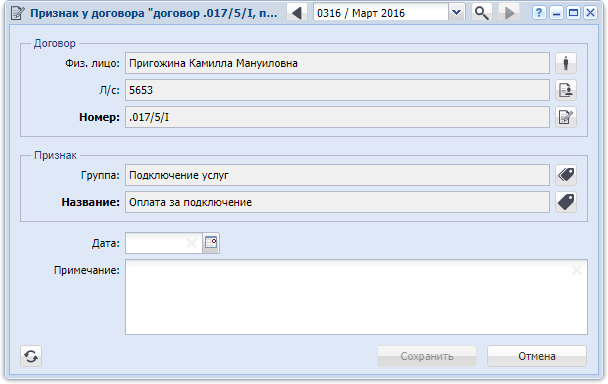The height and width of the screenshot is (384, 608).
Task: Go to previous period with left arrow
Action: point(297,13)
